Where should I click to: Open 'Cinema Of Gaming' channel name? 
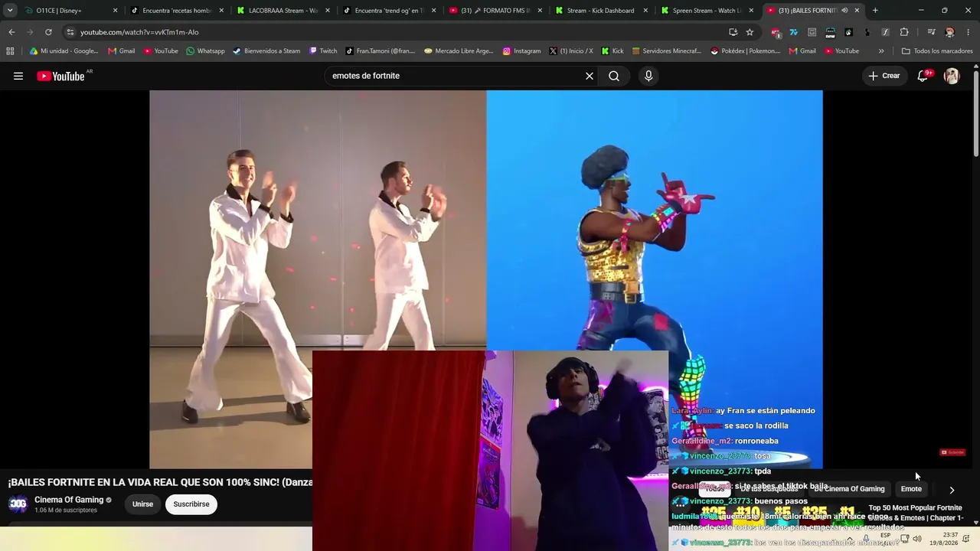[69, 500]
